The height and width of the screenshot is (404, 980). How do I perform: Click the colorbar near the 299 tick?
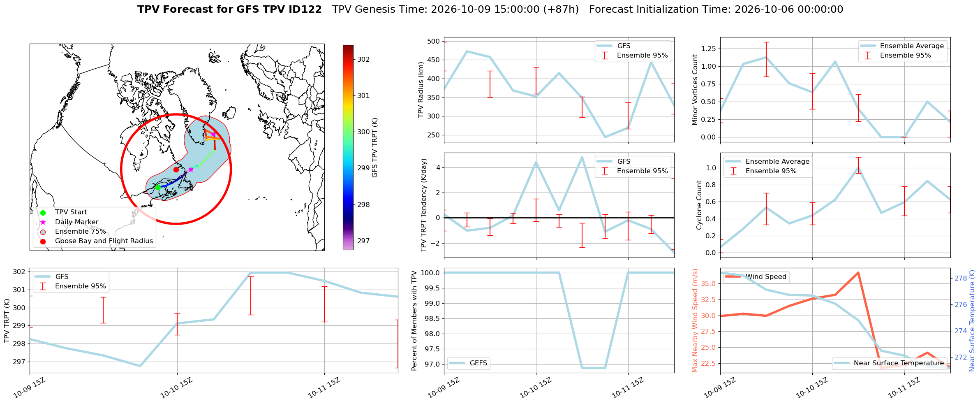(x=348, y=168)
